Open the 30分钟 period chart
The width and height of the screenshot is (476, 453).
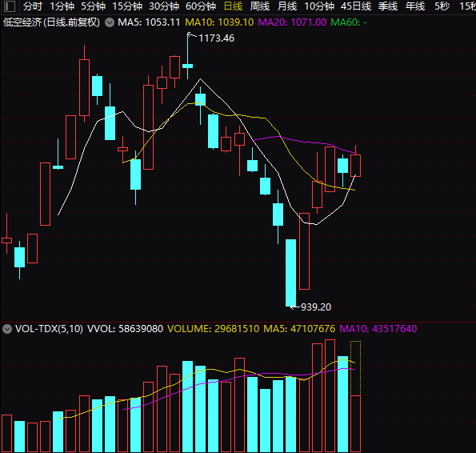164,6
